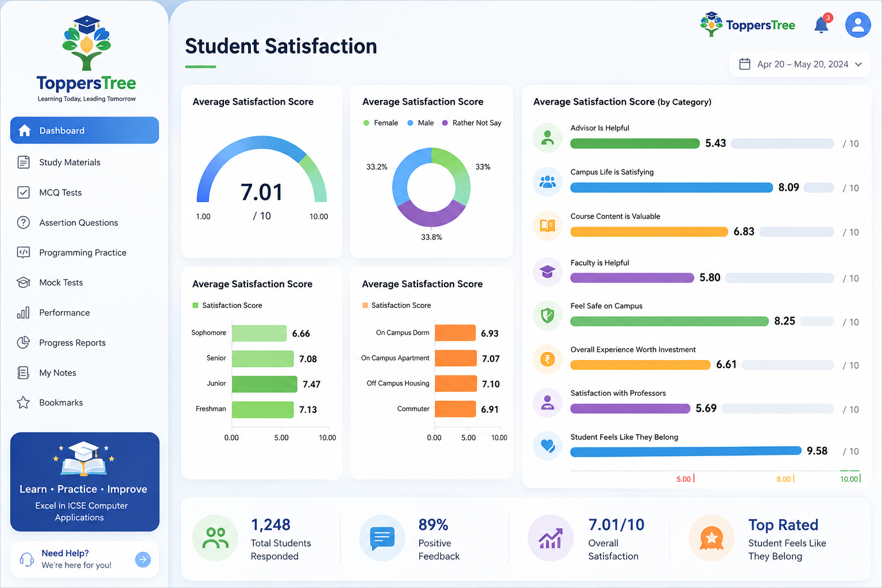Screen dimensions: 882x588
Task: Click the Faculty is Helpful graduation cap icon
Action: [548, 272]
